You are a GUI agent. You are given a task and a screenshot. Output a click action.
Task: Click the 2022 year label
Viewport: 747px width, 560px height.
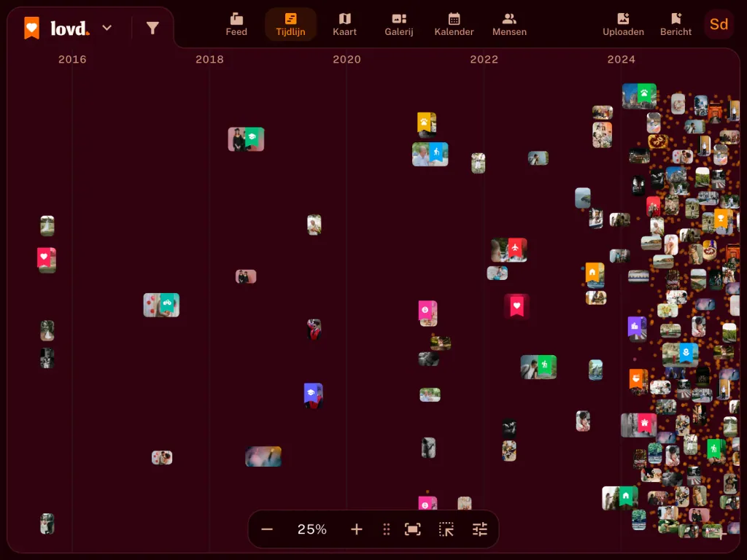click(484, 60)
